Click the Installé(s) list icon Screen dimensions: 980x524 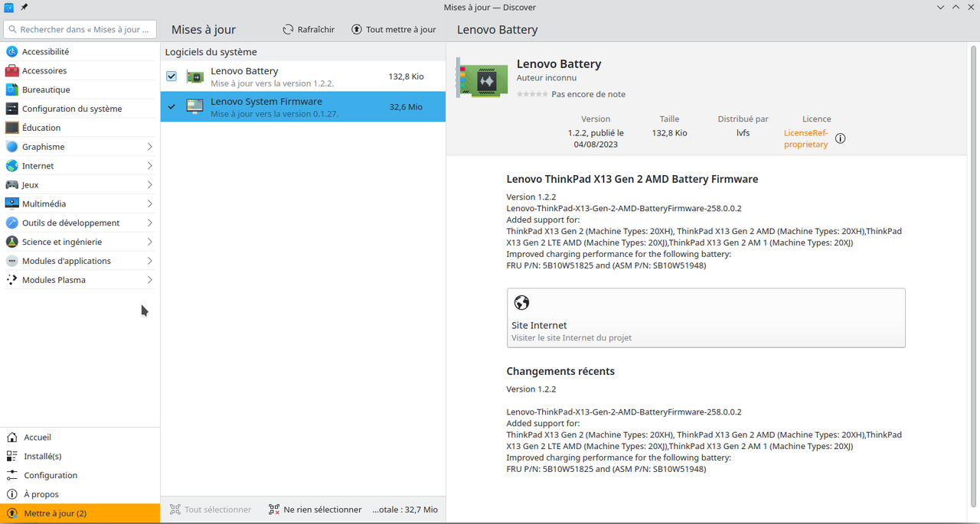point(11,456)
